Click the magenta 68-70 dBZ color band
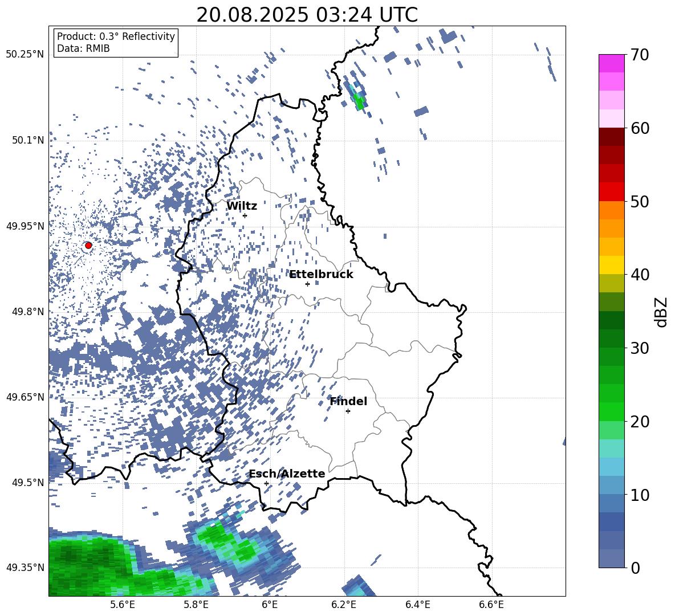This screenshot has width=675, height=616. click(x=612, y=63)
